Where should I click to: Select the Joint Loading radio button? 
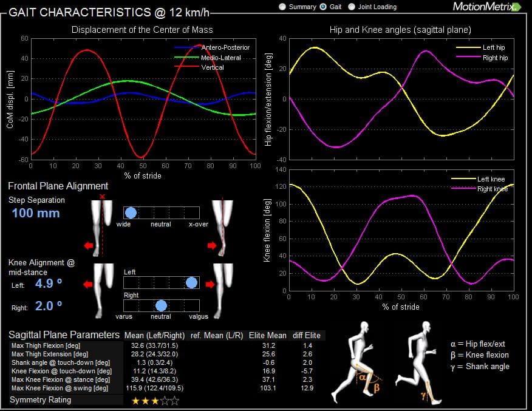[x=352, y=7]
